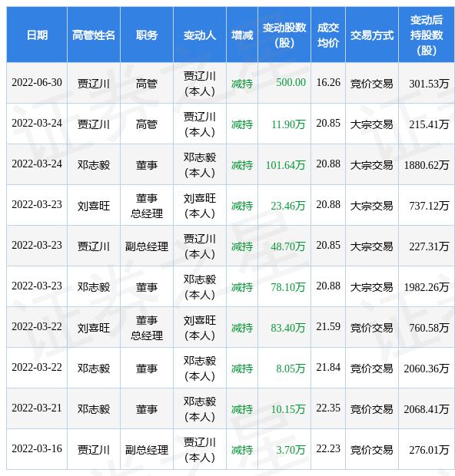
Task: Select the 变动后持股数 header cell
Action: [x=427, y=35]
